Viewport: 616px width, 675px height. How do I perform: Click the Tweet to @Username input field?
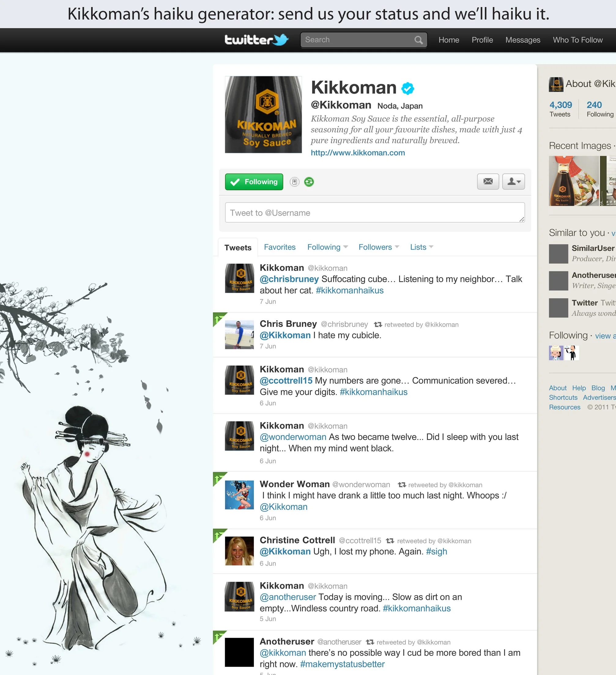tap(374, 213)
